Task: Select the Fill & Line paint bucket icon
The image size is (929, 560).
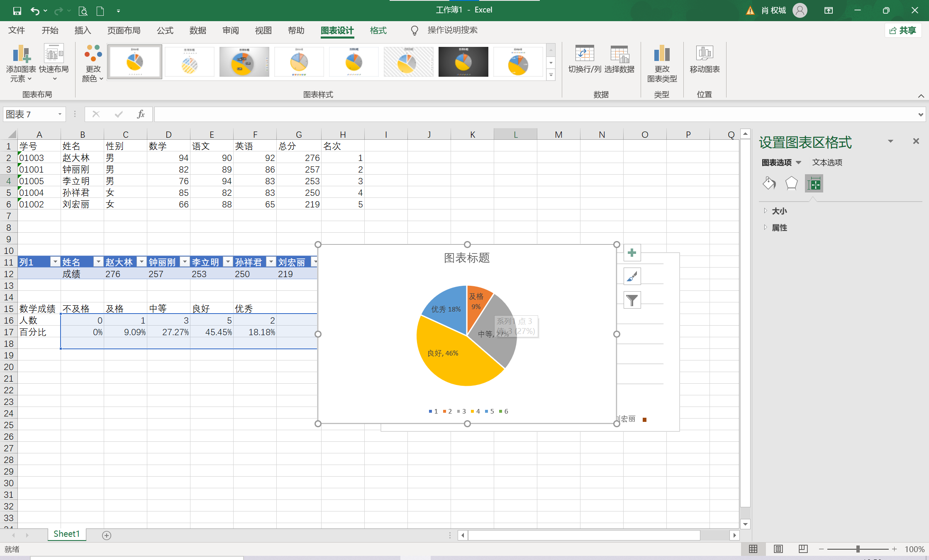Action: point(769,183)
